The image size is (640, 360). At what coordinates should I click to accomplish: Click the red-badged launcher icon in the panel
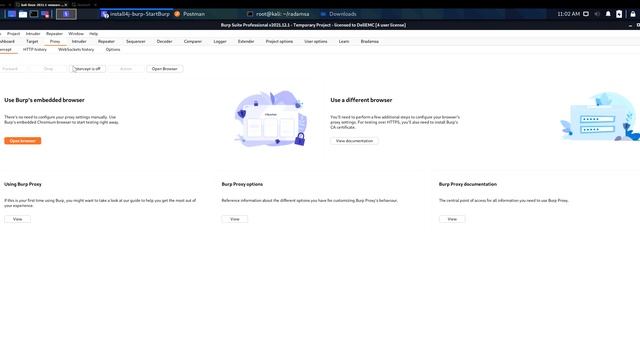[x=45, y=14]
